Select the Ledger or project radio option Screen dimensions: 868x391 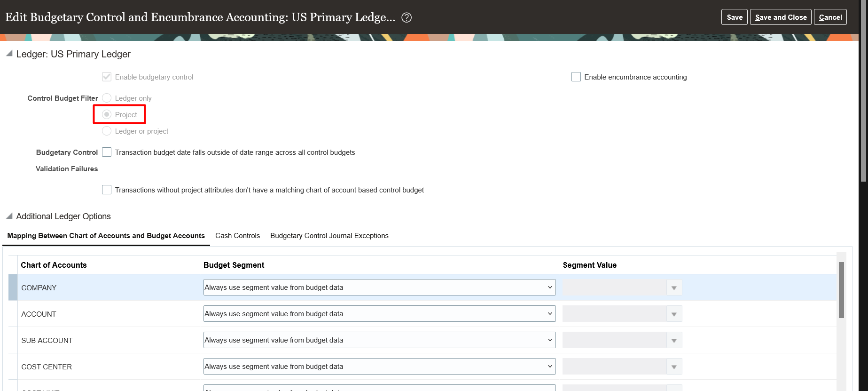coord(107,131)
